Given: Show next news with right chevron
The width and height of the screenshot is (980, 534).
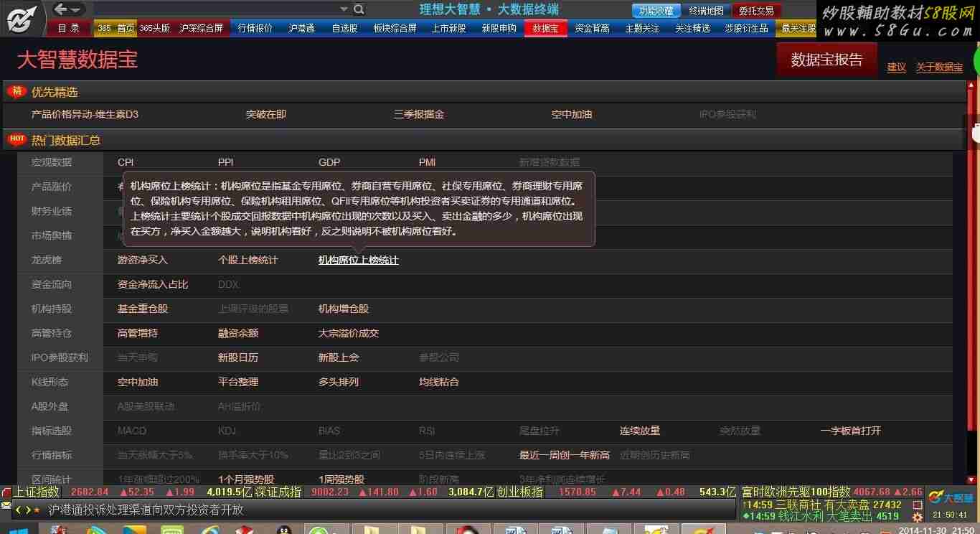Looking at the screenshot, I should pos(27,510).
